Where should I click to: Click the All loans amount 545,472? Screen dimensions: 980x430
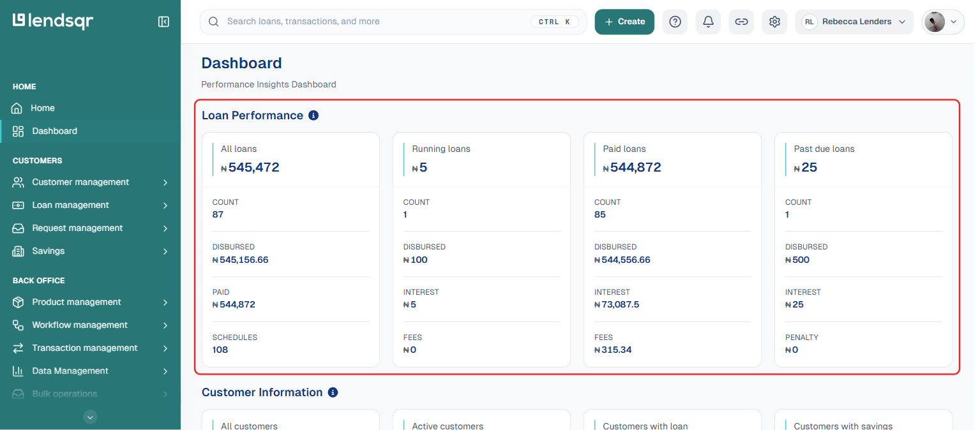pos(250,168)
